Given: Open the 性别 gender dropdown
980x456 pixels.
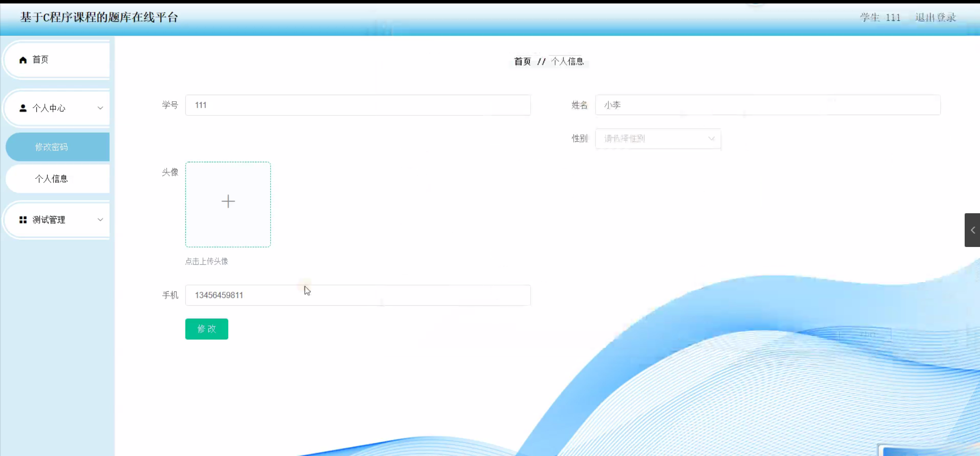Looking at the screenshot, I should coord(658,138).
